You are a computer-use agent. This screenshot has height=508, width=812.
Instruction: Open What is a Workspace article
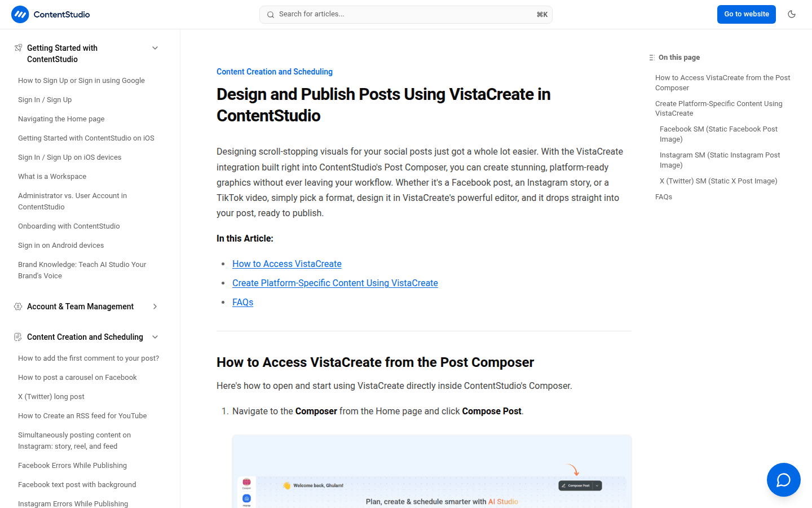tap(52, 177)
